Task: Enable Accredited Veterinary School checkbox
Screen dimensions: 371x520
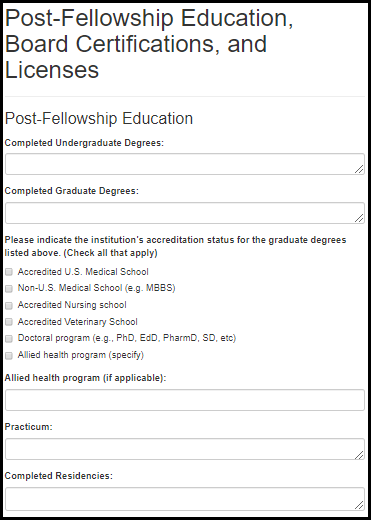Action: click(x=9, y=322)
